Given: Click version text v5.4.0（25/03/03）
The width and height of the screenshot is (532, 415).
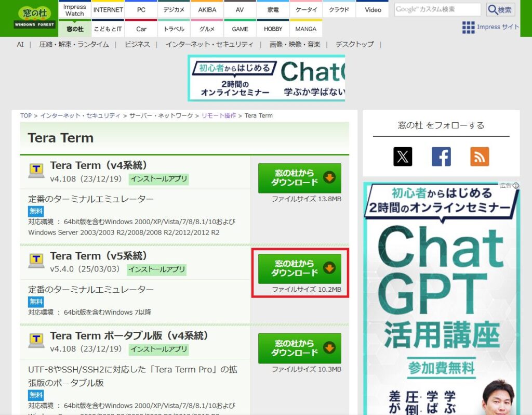Looking at the screenshot, I should click(x=85, y=269).
